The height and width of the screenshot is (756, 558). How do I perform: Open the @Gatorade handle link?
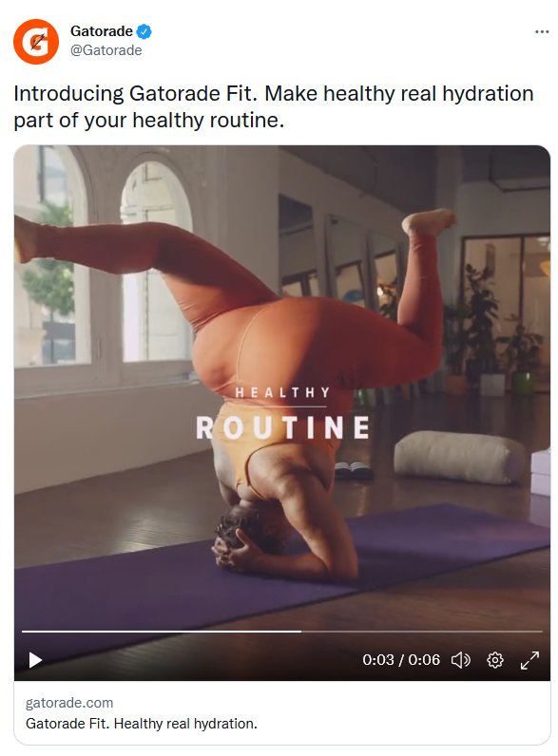pos(106,50)
